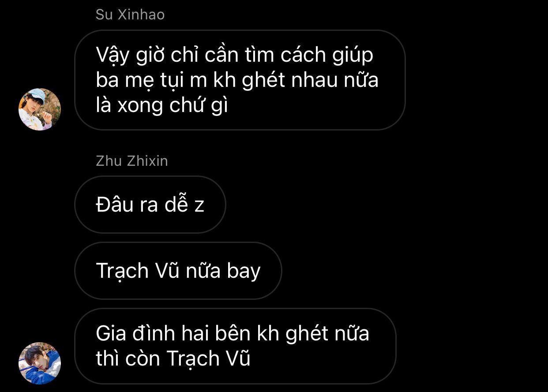Screen dimensions: 548x392
Task: Select the 'Đâu ra dễ z' message bubble
Action: pyautogui.click(x=150, y=205)
